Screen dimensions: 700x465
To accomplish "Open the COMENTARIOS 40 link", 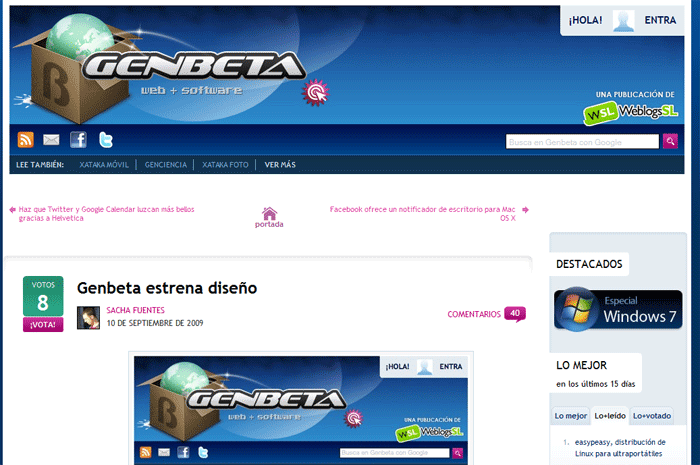I will (x=487, y=314).
